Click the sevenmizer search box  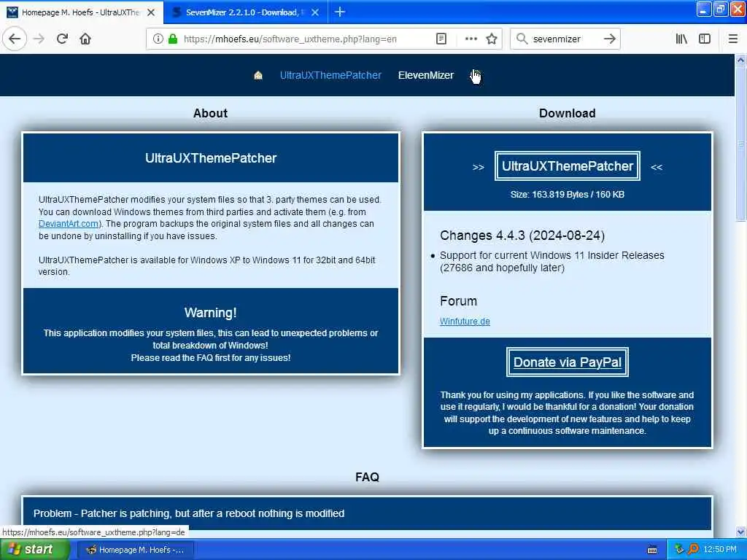tap(564, 39)
